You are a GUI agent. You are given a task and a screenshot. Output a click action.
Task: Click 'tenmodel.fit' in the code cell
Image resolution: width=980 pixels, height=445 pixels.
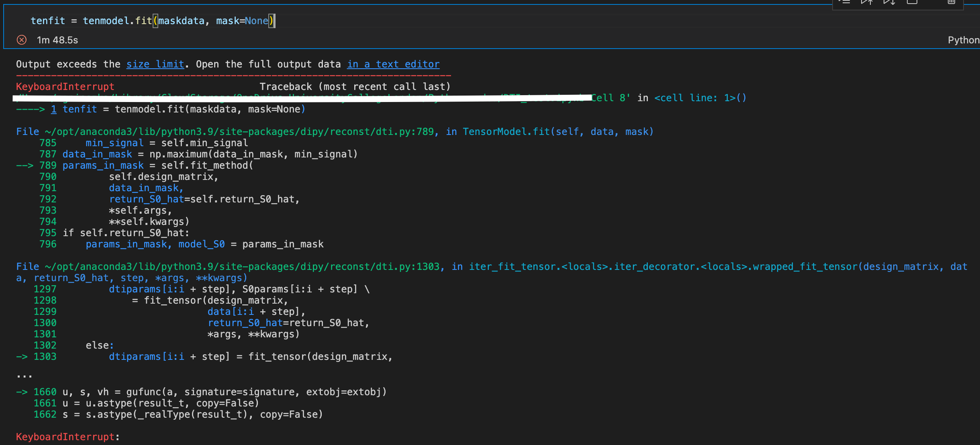[117, 21]
